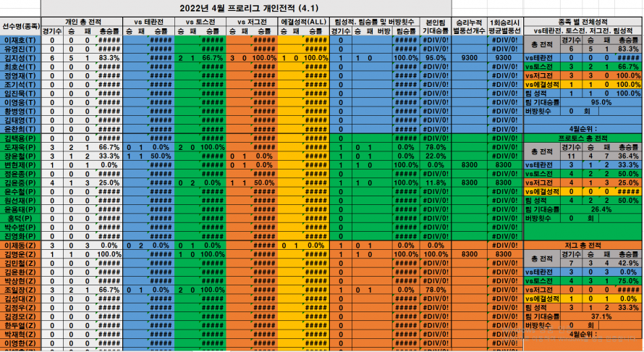
Task: Select the 22.0% 기대승률 cell in 장윤철(P) row
Action: [x=436, y=156]
